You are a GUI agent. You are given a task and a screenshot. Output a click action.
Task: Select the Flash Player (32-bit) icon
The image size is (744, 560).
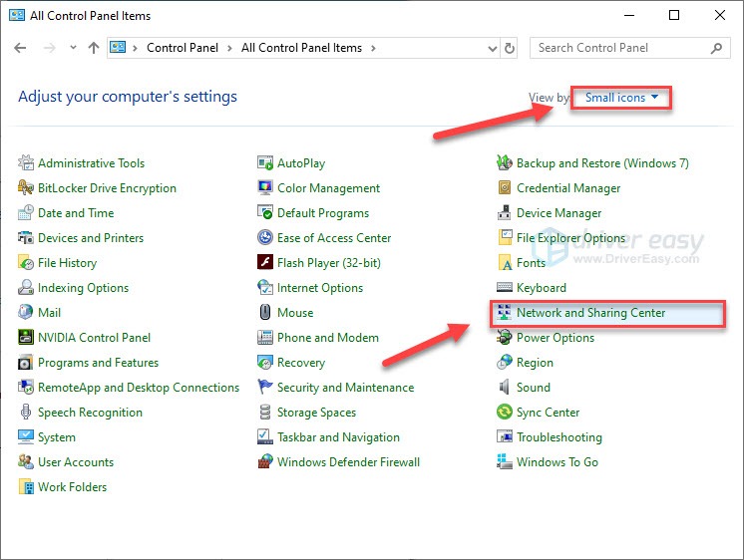265,263
